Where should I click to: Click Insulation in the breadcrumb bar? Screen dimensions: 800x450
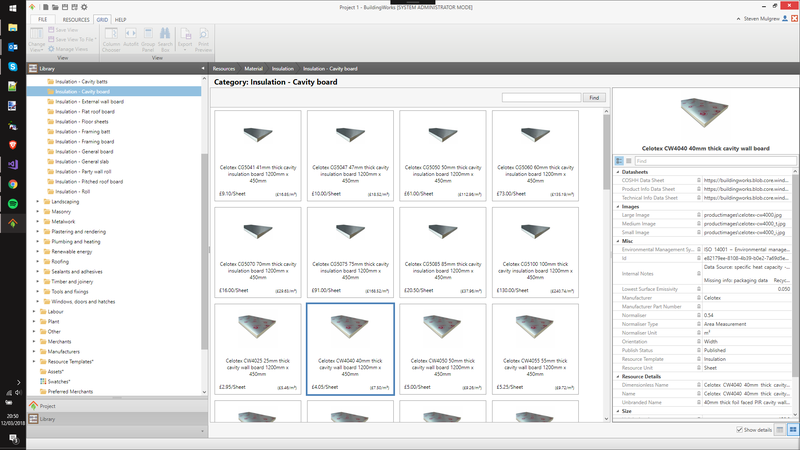[x=283, y=69]
